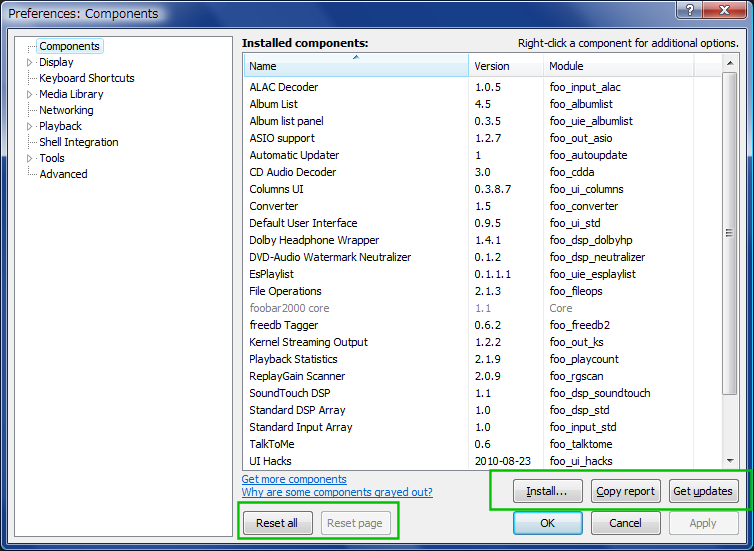Open Why are some components grayed out link
This screenshot has width=754, height=551.
point(337,492)
